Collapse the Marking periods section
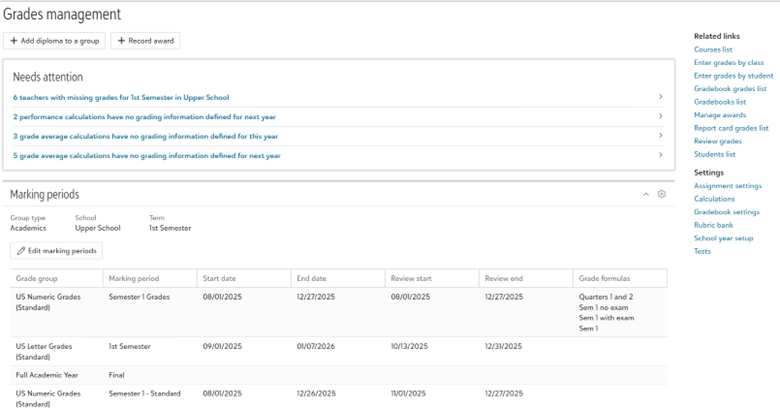 646,195
